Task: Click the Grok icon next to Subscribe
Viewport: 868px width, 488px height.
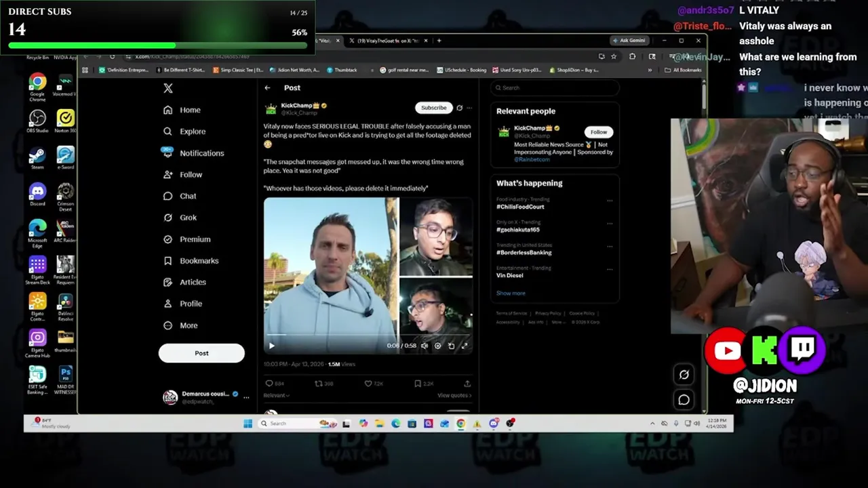Action: [459, 108]
